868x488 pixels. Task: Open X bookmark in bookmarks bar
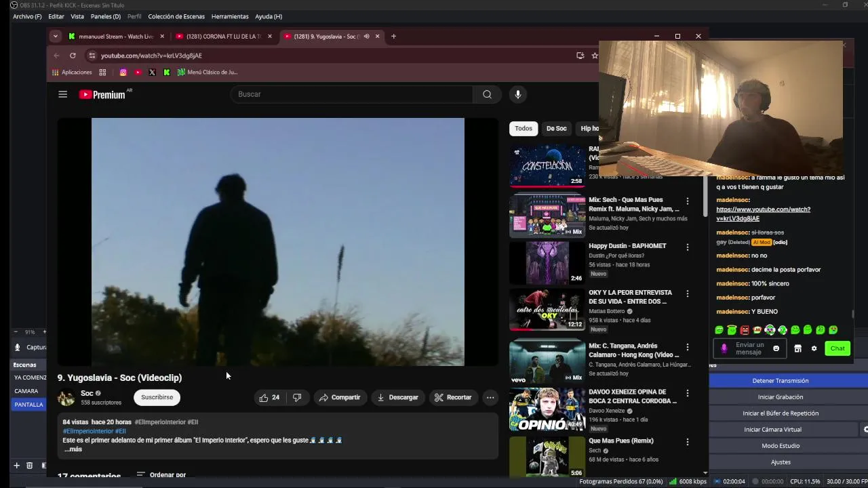click(152, 72)
